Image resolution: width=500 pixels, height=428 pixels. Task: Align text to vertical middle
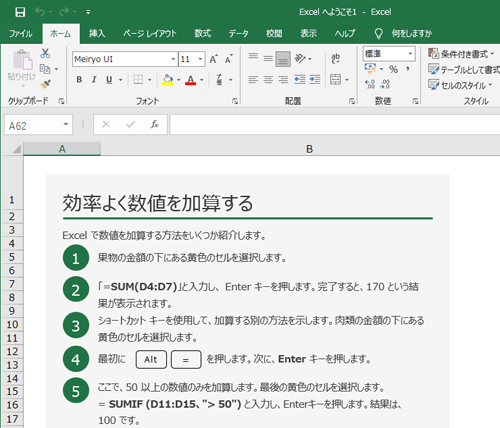point(268,59)
